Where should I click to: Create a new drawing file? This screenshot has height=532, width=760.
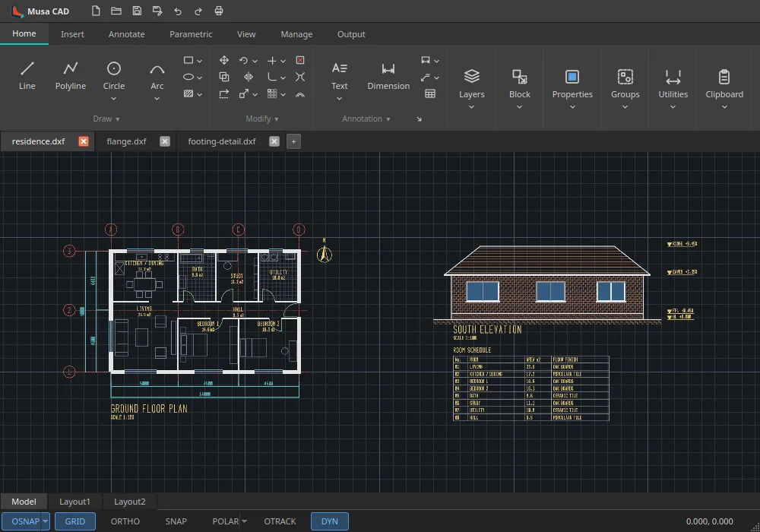[96, 11]
